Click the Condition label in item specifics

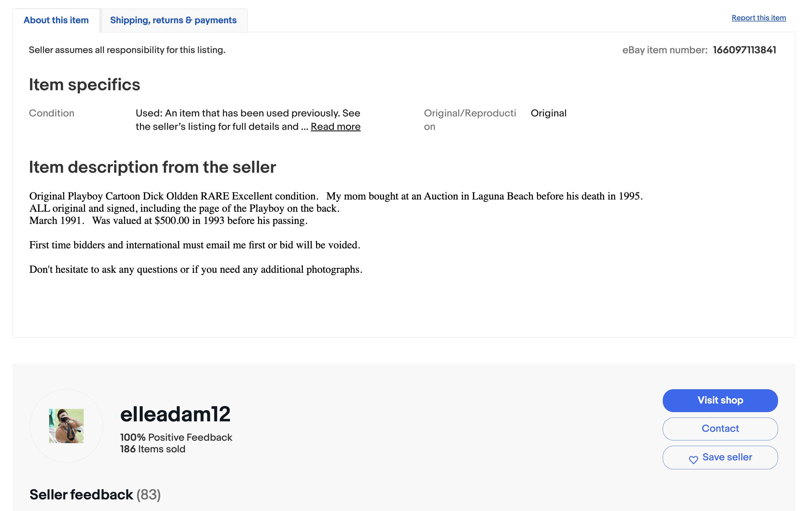coord(52,113)
